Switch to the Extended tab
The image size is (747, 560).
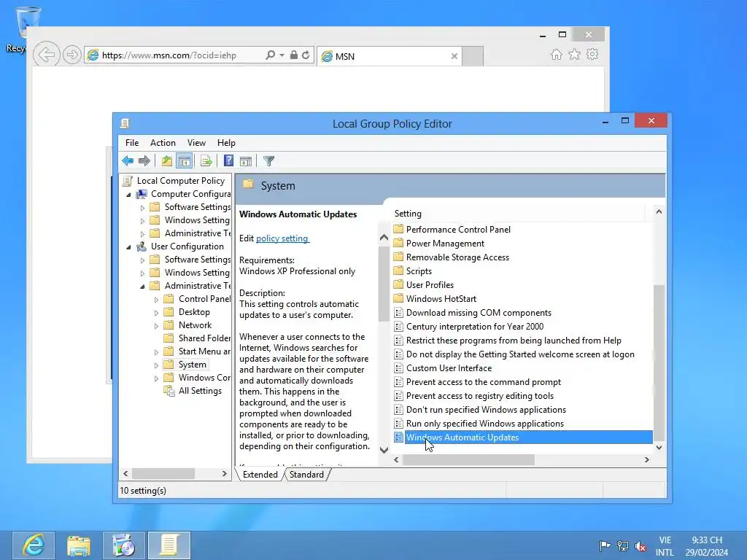260,474
